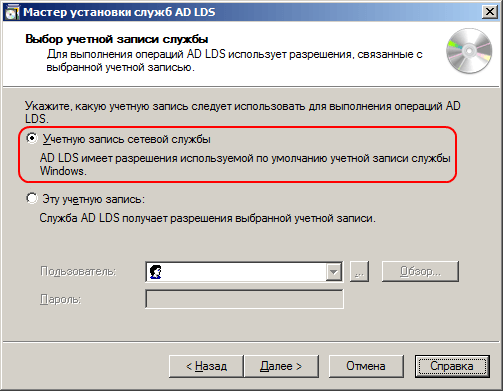Click the Выбор учетной записи службы heading
The height and width of the screenshot is (391, 503).
[x=117, y=39]
